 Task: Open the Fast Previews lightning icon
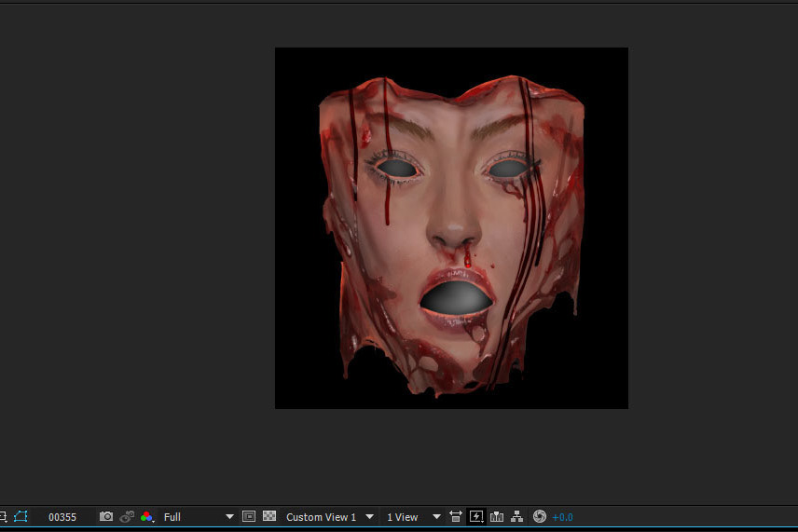[x=476, y=517]
